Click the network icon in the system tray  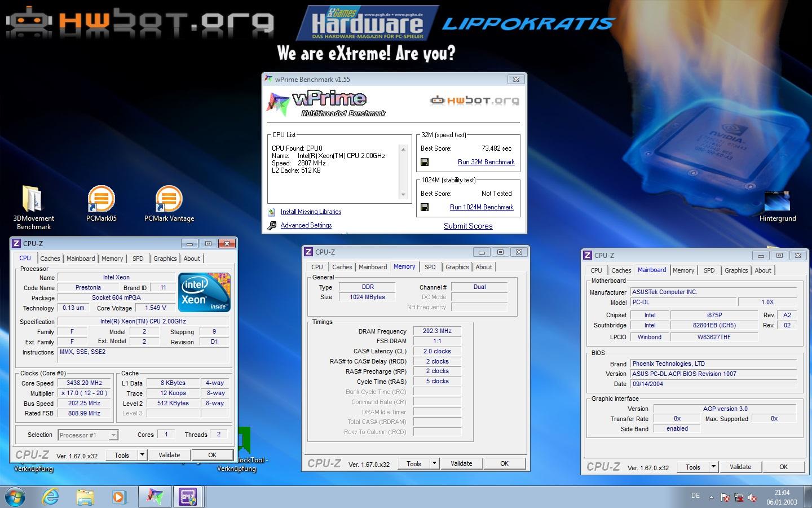[739, 497]
